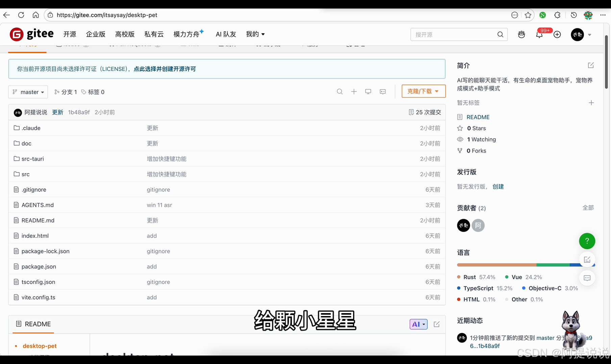This screenshot has width=611, height=364.
Task: Open the browser three-dot menu
Action: coord(603,15)
